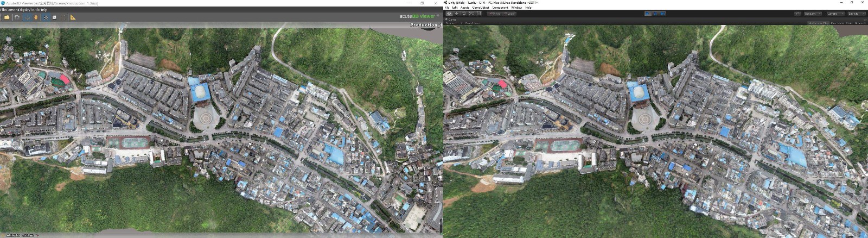Click the measurement triangle ruler tool
This screenshot has height=238, width=868.
click(73, 17)
